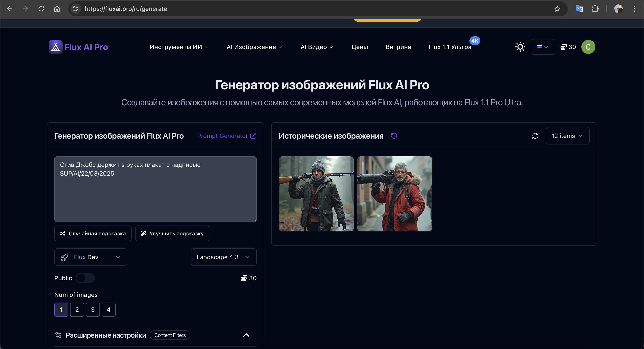Reload the page with refresh icon
The width and height of the screenshot is (644, 349).
pyautogui.click(x=41, y=9)
